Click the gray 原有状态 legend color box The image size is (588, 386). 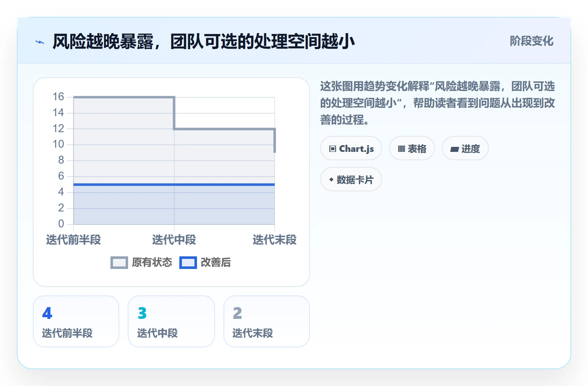tap(119, 263)
